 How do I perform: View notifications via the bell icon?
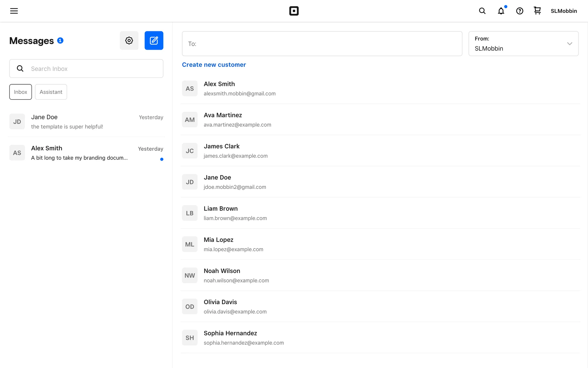point(501,11)
